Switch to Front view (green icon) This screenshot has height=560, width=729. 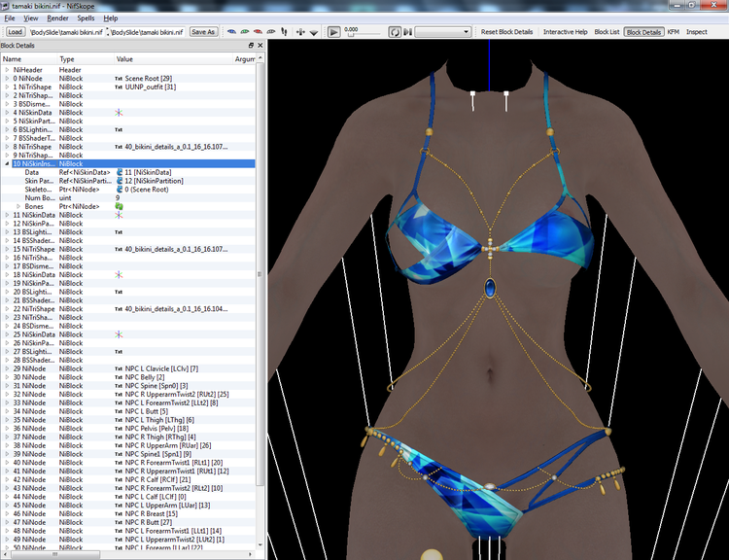(x=245, y=32)
